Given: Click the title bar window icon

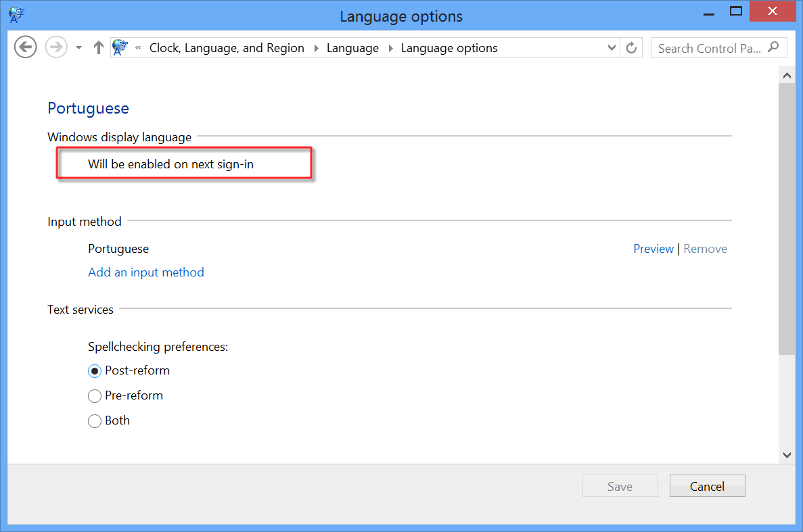Looking at the screenshot, I should point(16,15).
